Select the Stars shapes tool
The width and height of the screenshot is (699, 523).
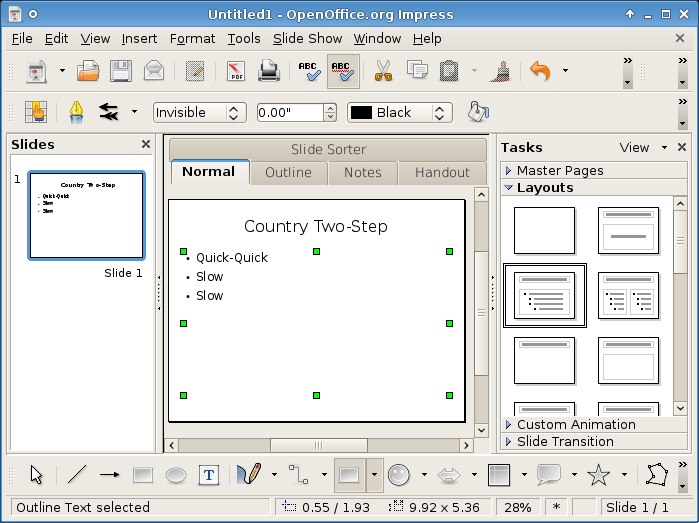click(x=598, y=475)
